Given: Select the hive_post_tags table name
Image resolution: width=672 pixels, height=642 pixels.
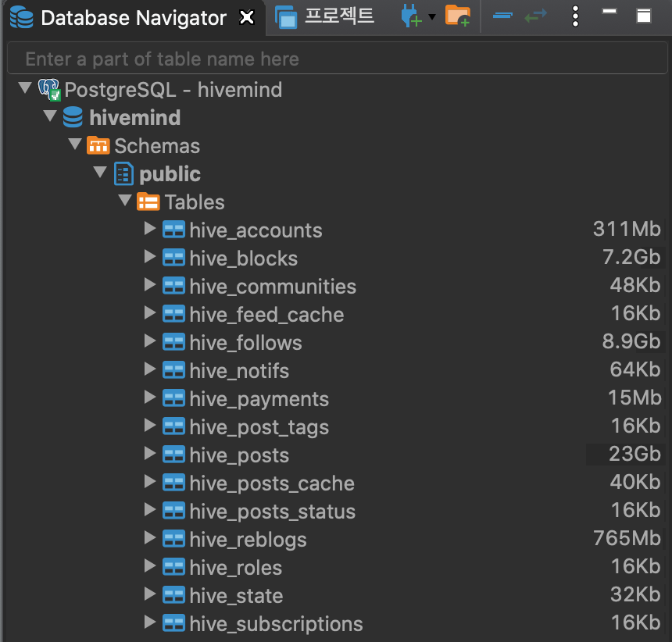Looking at the screenshot, I should (259, 427).
